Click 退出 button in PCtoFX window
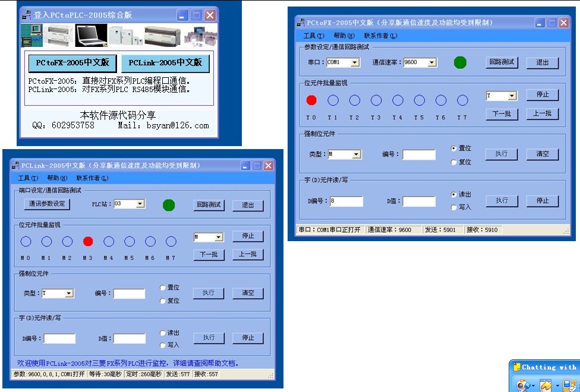The width and height of the screenshot is (580, 392). point(543,62)
